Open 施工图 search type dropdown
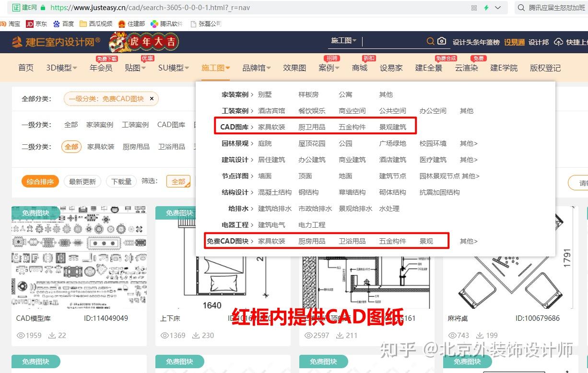The height and width of the screenshot is (373, 588). pos(344,41)
